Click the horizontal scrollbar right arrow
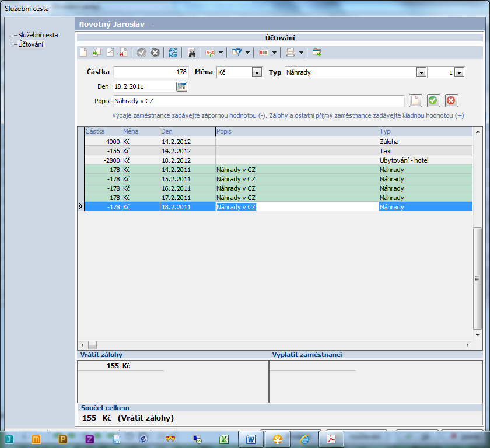The width and height of the screenshot is (490, 448). [467, 345]
